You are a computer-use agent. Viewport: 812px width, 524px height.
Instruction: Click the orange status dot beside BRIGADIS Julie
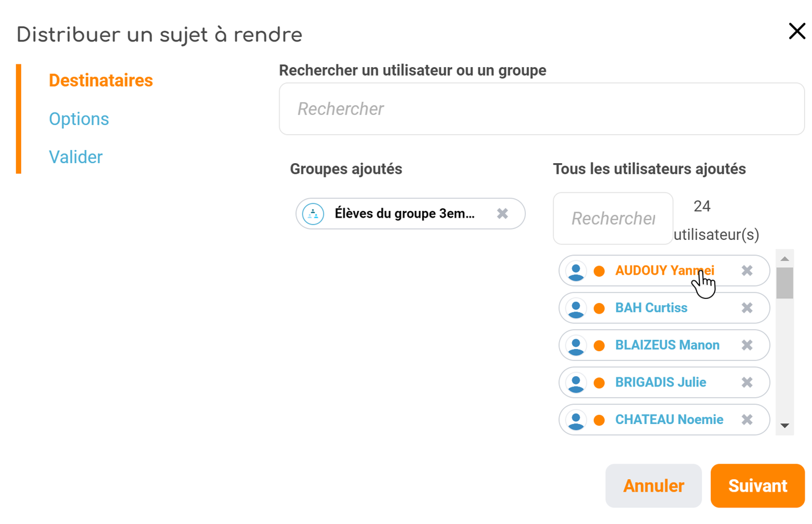(x=599, y=382)
